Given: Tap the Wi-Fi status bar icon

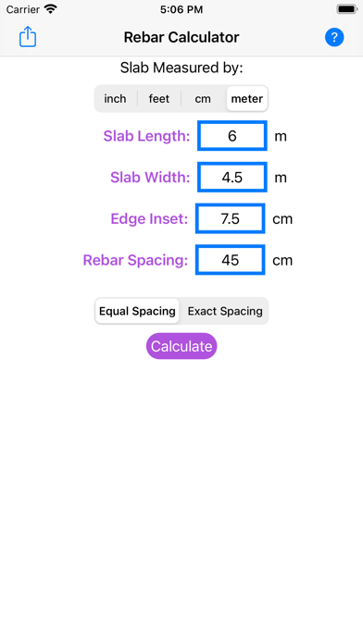Looking at the screenshot, I should pyautogui.click(x=51, y=9).
